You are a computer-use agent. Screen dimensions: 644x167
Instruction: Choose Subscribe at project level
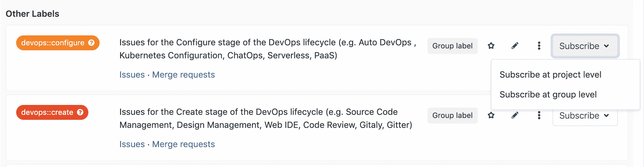click(x=550, y=75)
